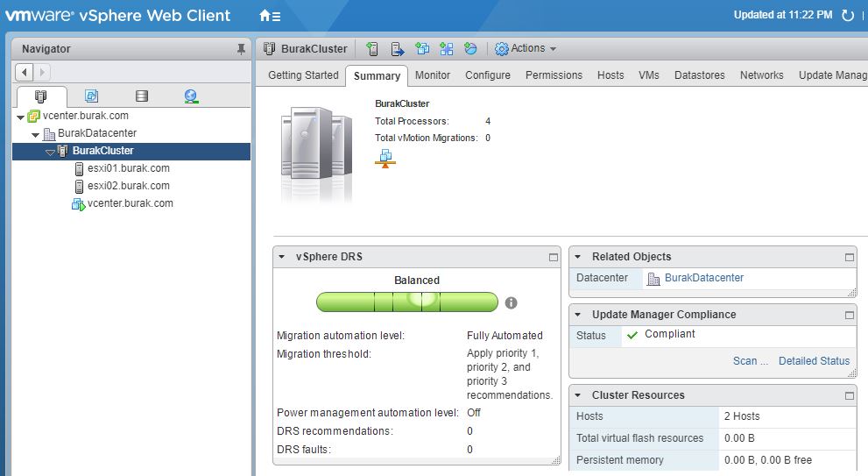Screen dimensions: 868x476
Task: Open the VMs tab
Action: click(x=649, y=75)
